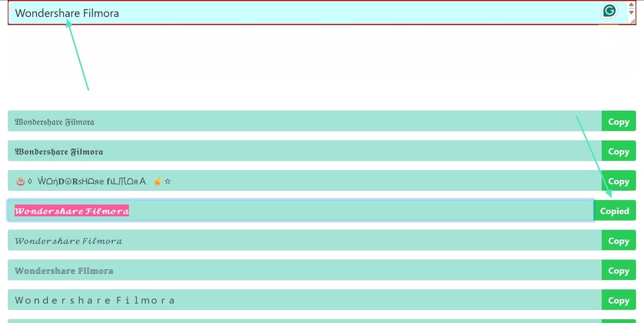Select the highlighted bold script text
Screen dimensions: 644x323
point(72,211)
